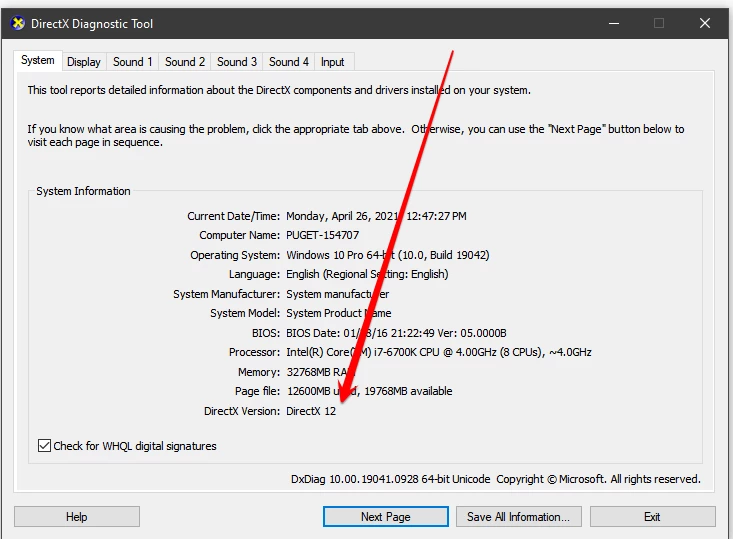Click the 'System Information' group label
The width and height of the screenshot is (733, 539).
[83, 191]
